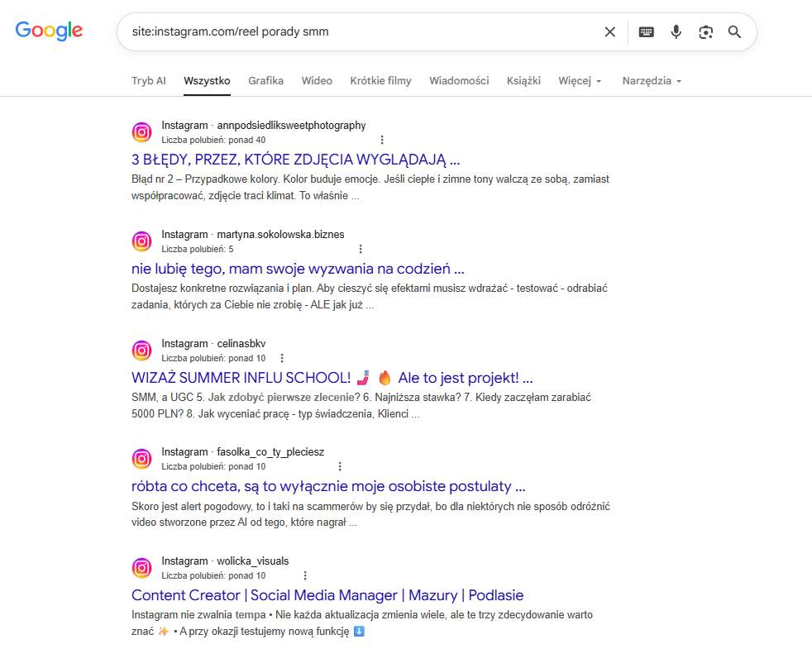Screen dimensions: 812x649
Task: Expand the Więcej dropdown
Action: tap(580, 81)
